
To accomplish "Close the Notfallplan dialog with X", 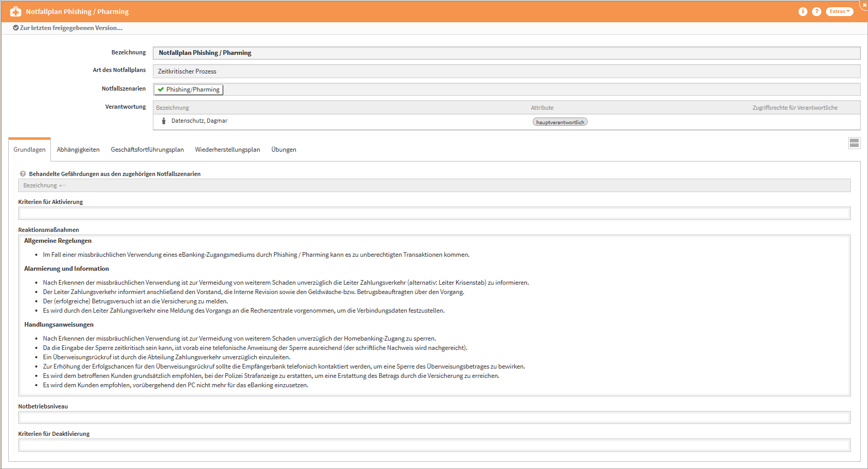I will [864, 4].
